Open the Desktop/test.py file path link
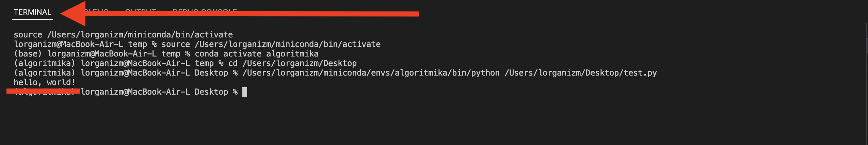 pyautogui.click(x=580, y=73)
